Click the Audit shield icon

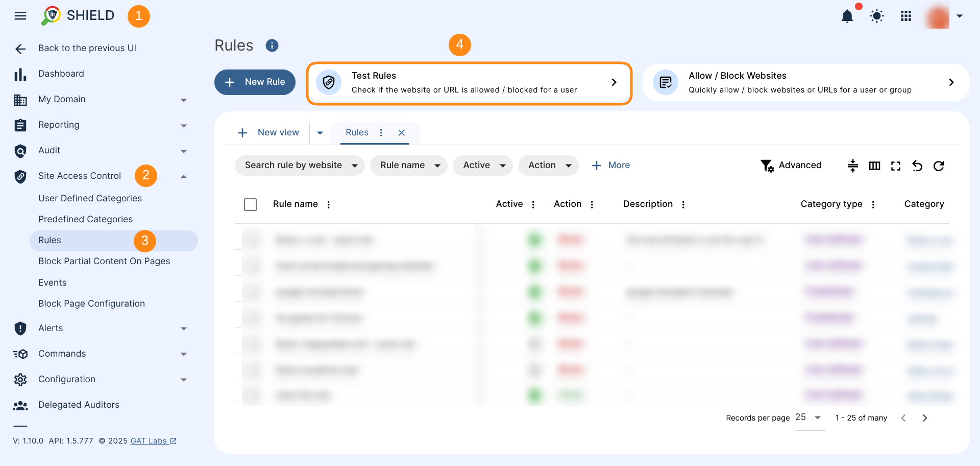pyautogui.click(x=20, y=151)
